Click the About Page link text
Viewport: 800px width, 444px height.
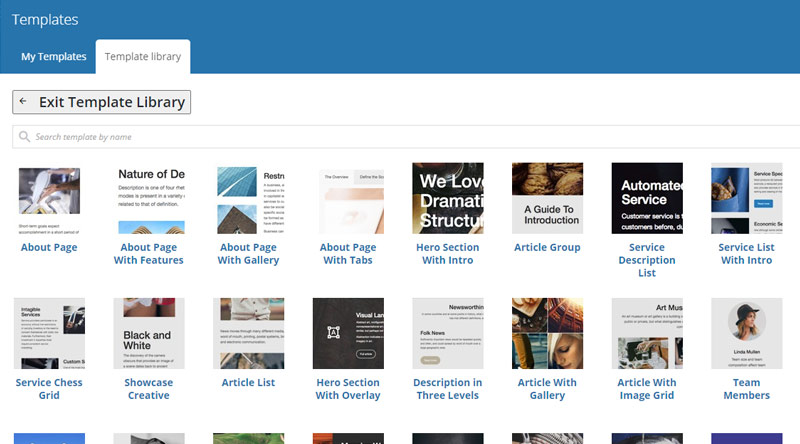coord(49,248)
